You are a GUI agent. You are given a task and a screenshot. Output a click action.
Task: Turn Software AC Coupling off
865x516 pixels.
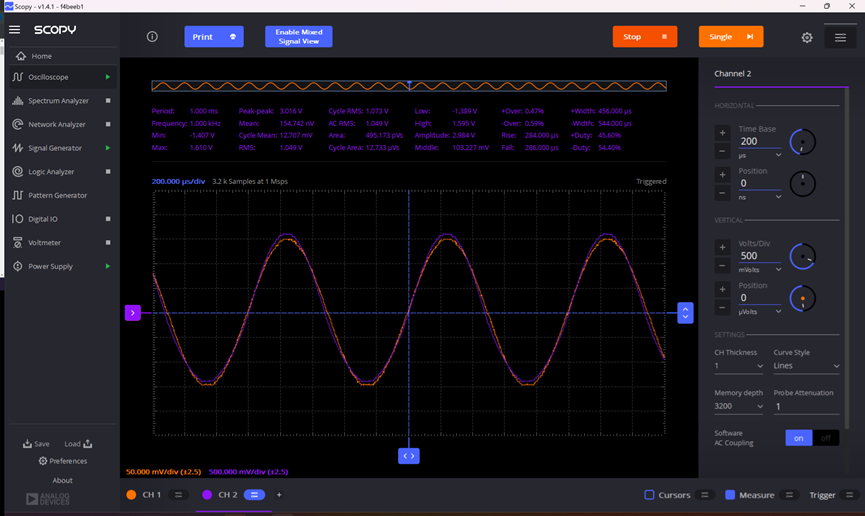(x=826, y=438)
